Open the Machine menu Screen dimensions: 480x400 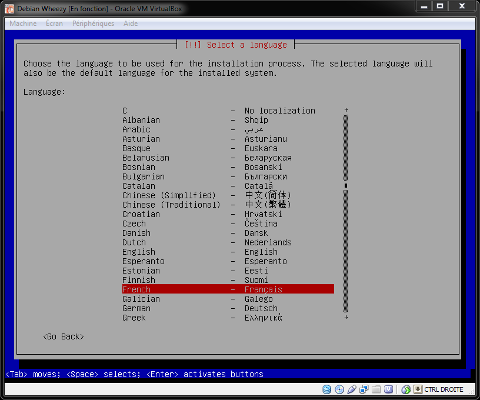click(23, 23)
